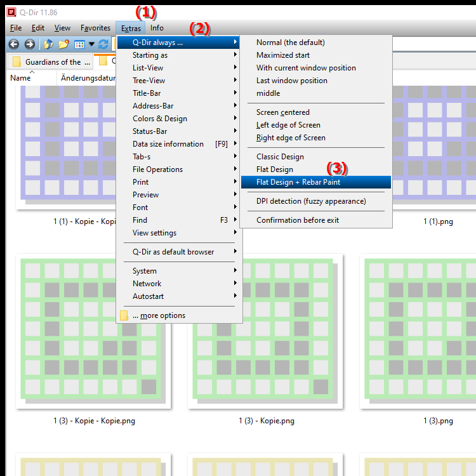Expand the Tree-View submenu

pos(178,81)
